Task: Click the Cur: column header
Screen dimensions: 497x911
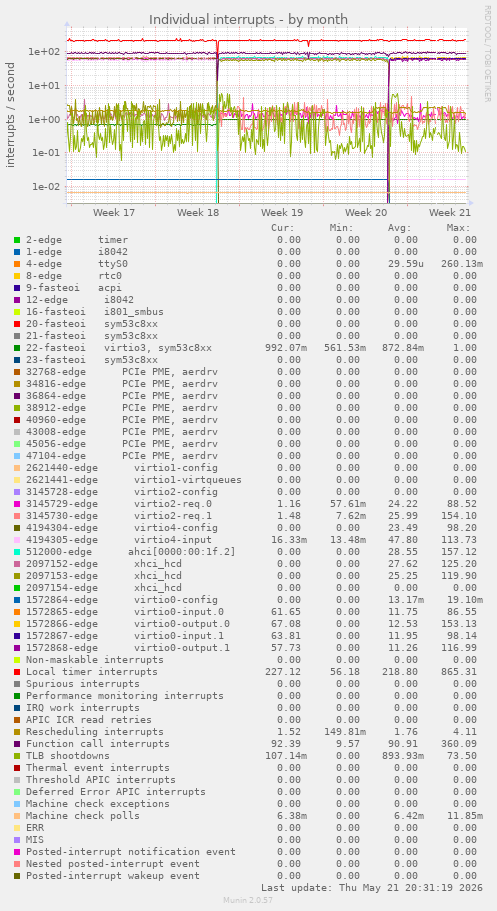Action: [283, 228]
